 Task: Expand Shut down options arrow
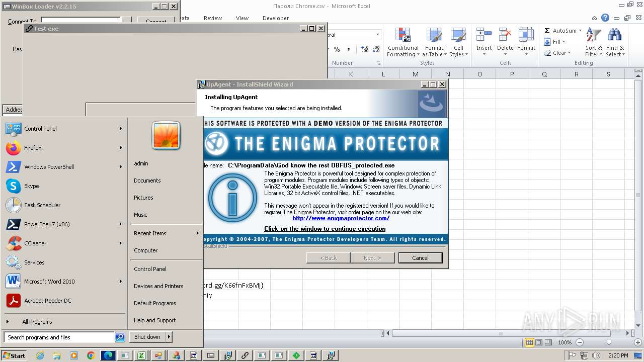point(169,337)
